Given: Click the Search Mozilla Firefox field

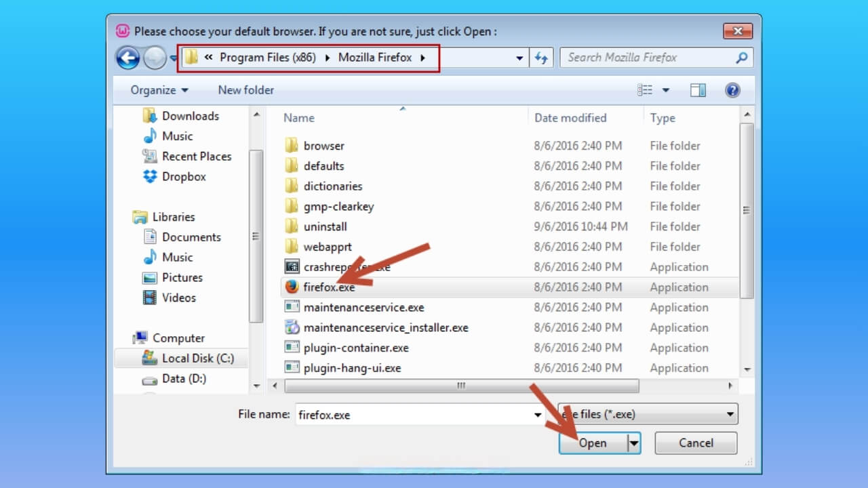Looking at the screenshot, I should [x=649, y=58].
